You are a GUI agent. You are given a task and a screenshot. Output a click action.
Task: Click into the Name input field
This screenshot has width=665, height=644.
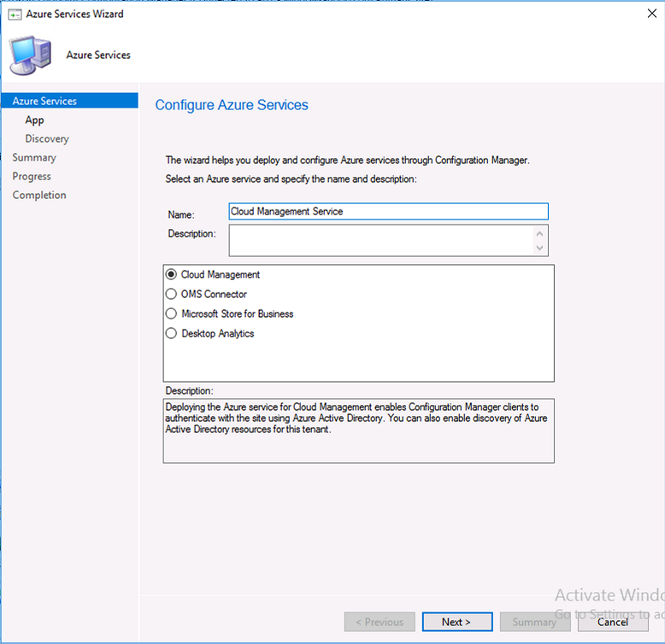pyautogui.click(x=388, y=212)
